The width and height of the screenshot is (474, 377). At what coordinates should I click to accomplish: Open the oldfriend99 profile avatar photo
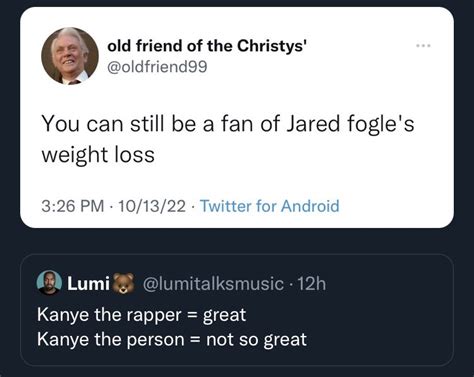click(x=70, y=56)
